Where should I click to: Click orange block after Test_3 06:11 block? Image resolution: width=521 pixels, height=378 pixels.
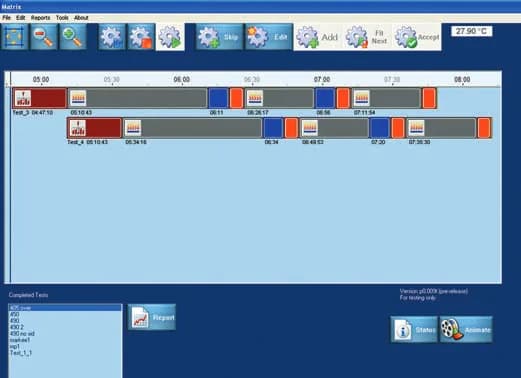pos(236,98)
